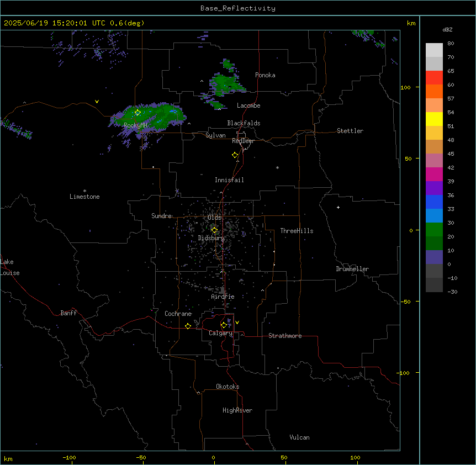This screenshot has width=476, height=465.
Task: Click the yellow diamond marker inside Calgary
Action: 224,325
